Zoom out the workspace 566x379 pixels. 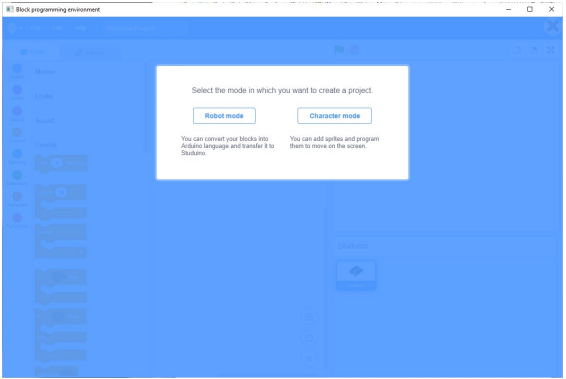pos(309,338)
